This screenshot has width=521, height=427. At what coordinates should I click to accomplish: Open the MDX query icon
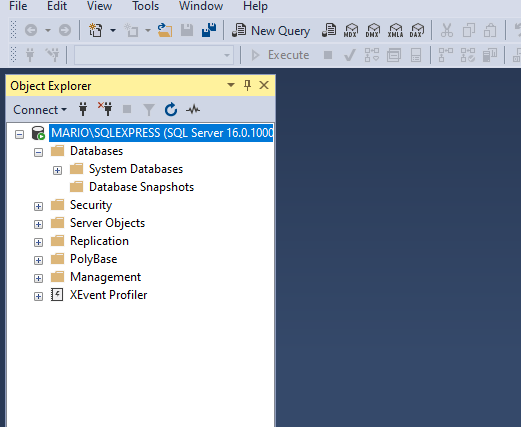(x=351, y=31)
